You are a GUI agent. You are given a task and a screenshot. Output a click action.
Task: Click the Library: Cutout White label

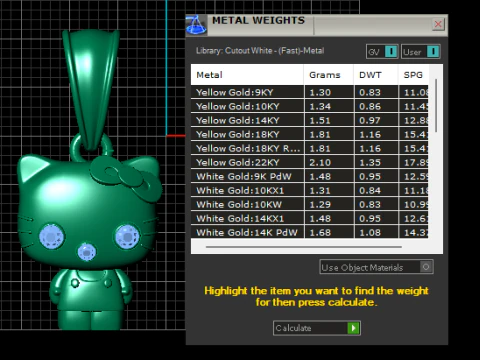(x=260, y=51)
